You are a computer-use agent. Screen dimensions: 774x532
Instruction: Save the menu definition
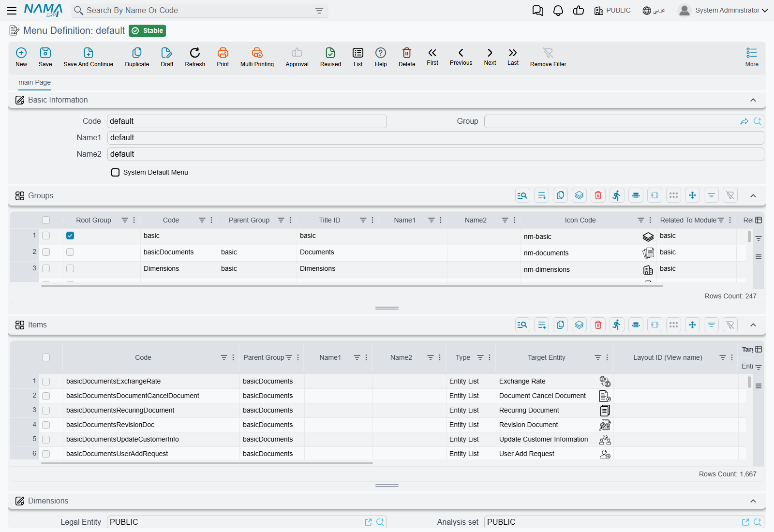(x=45, y=57)
